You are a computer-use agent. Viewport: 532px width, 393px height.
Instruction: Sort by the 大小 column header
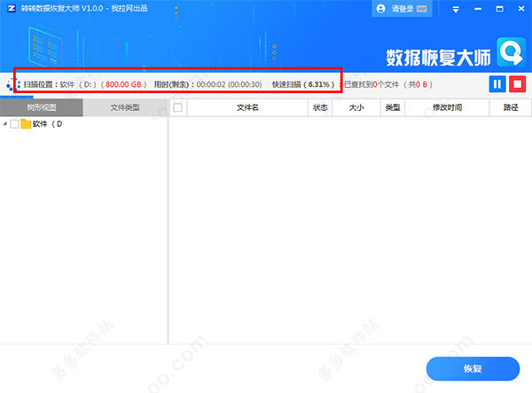click(x=356, y=107)
